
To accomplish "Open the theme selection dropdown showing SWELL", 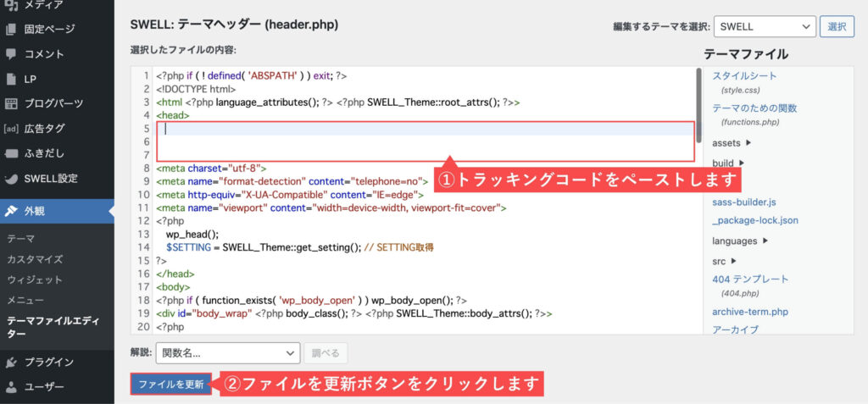I will coord(765,26).
